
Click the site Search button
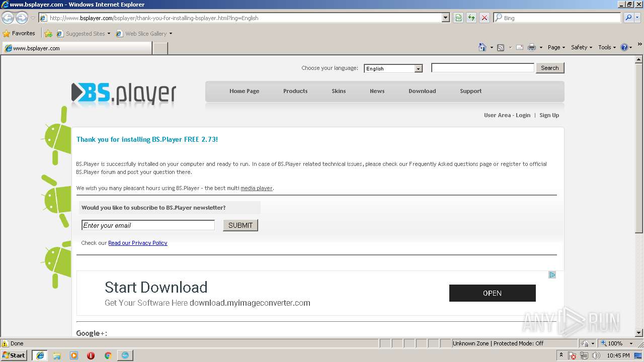550,68
